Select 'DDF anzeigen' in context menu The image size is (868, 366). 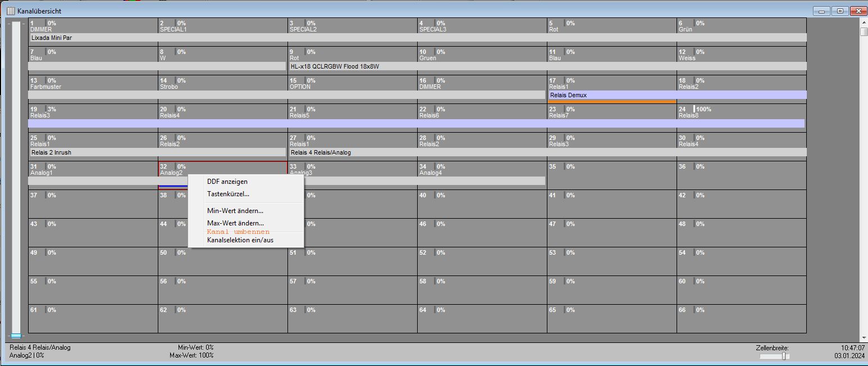(x=227, y=182)
